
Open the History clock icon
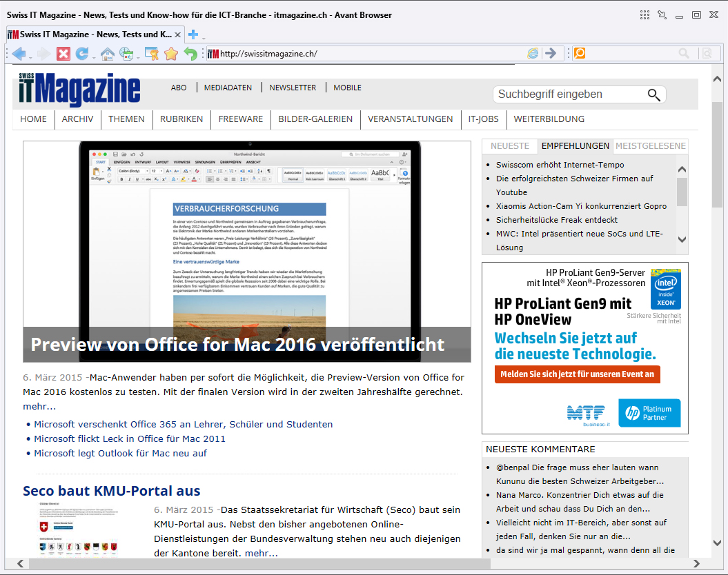coord(126,54)
